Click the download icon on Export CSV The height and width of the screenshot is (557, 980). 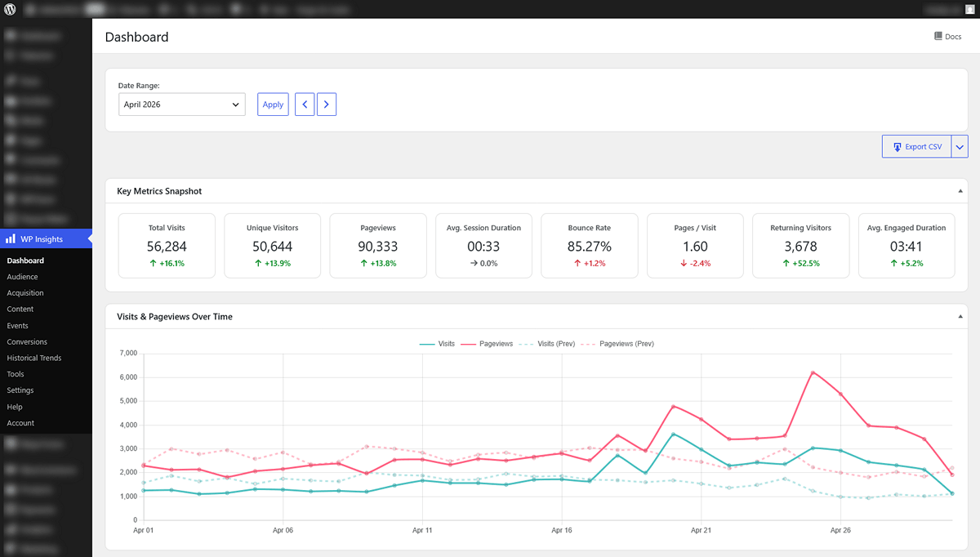tap(898, 147)
